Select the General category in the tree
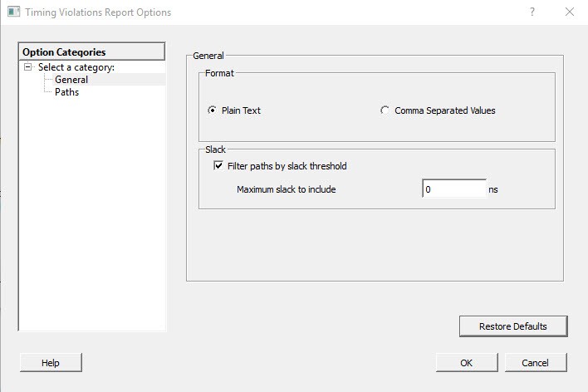 click(x=71, y=80)
